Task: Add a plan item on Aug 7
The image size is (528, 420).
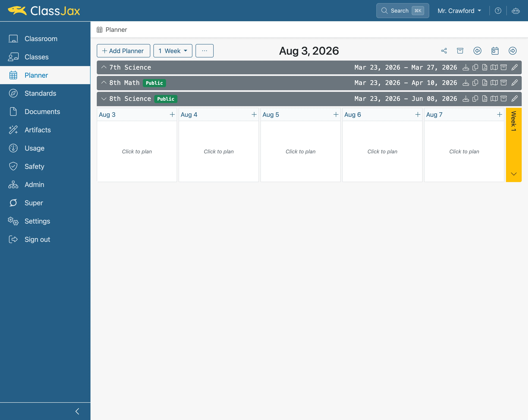Action: 499,115
